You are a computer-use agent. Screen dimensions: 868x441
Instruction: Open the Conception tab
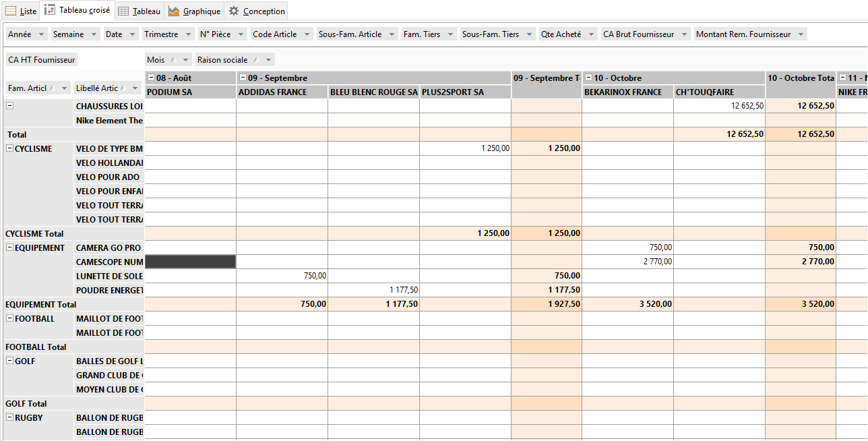coord(257,11)
